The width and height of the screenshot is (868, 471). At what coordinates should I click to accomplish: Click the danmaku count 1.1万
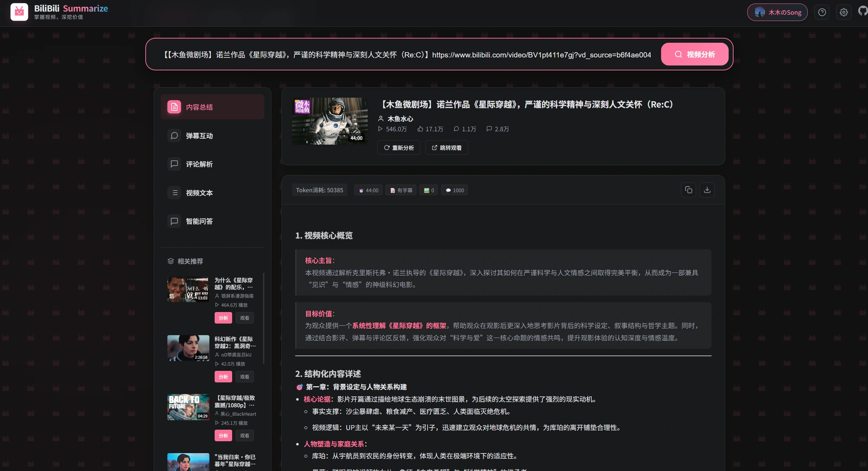point(465,129)
